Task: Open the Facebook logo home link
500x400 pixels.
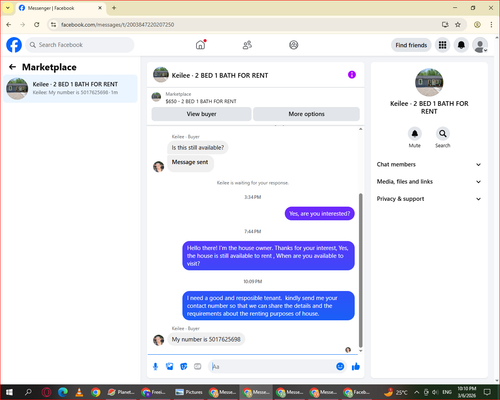Action: coord(14,45)
